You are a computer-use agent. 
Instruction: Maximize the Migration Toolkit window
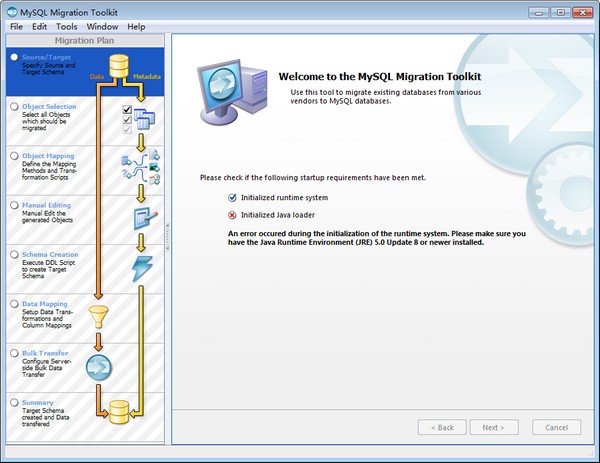tap(561, 13)
